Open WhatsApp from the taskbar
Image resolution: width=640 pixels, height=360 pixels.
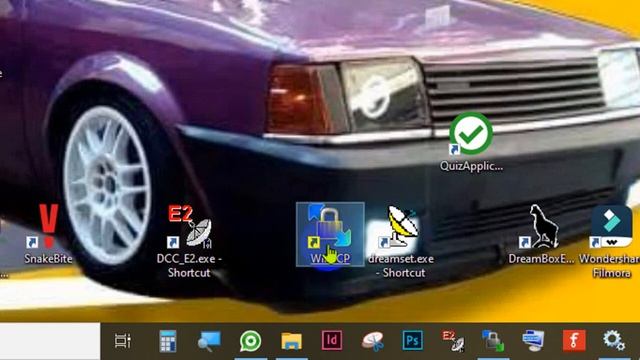pos(250,341)
